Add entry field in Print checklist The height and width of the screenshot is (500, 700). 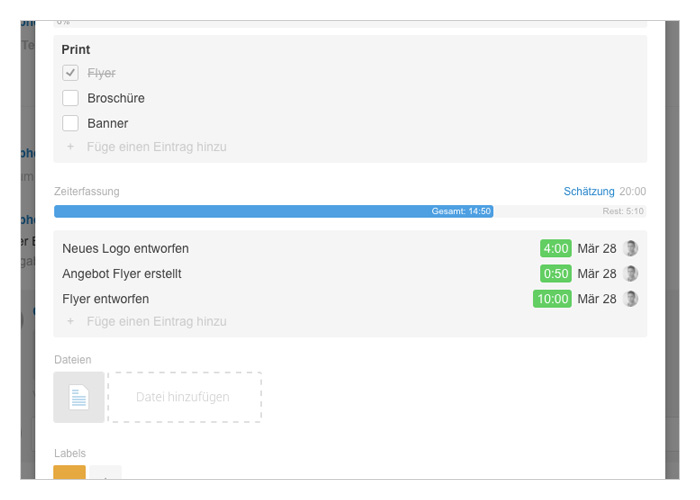click(156, 146)
